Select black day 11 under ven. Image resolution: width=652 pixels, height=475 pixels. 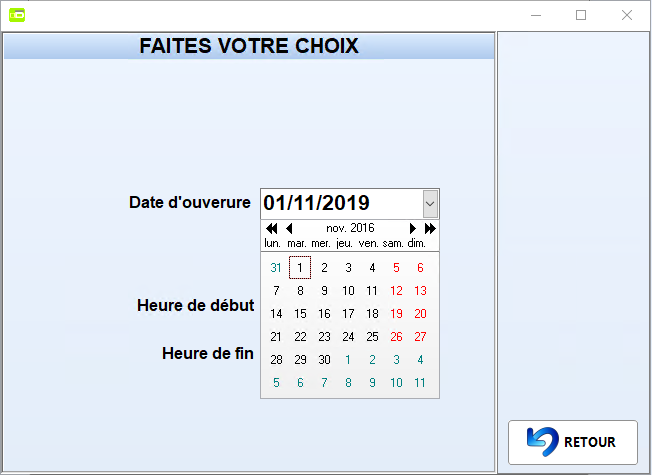(x=372, y=291)
